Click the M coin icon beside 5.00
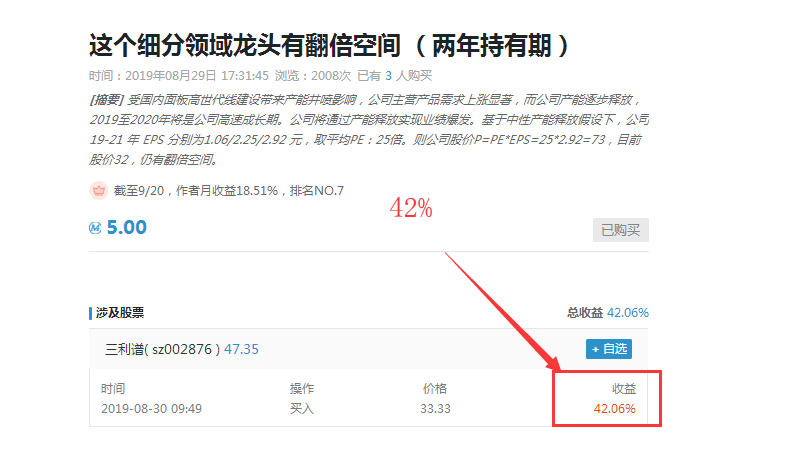 pos(96,228)
